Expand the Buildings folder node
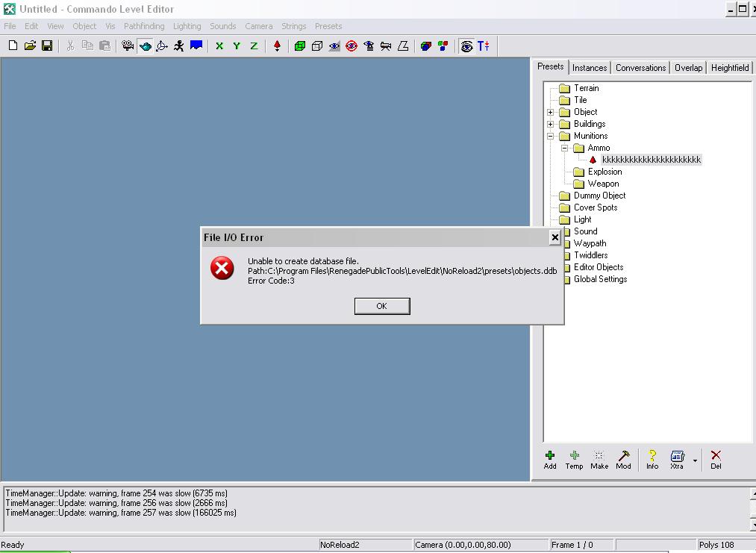 point(551,124)
